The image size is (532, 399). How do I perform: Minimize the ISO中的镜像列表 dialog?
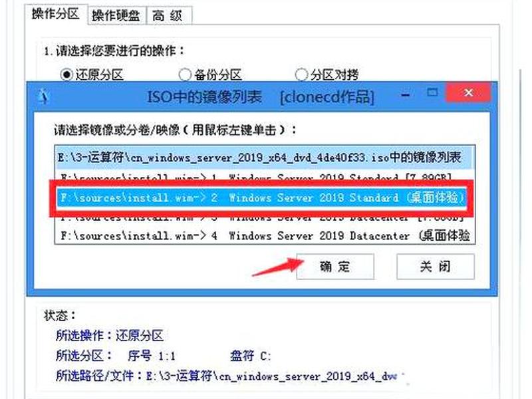405,94
